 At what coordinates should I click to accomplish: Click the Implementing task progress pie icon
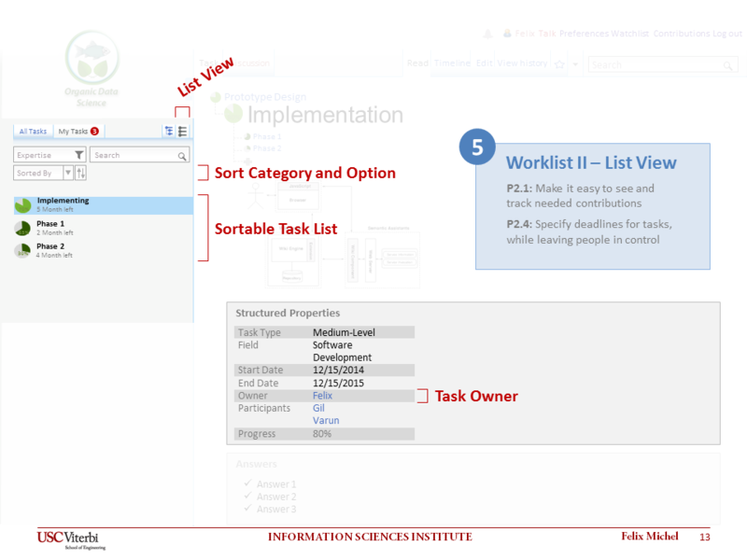pyautogui.click(x=21, y=204)
